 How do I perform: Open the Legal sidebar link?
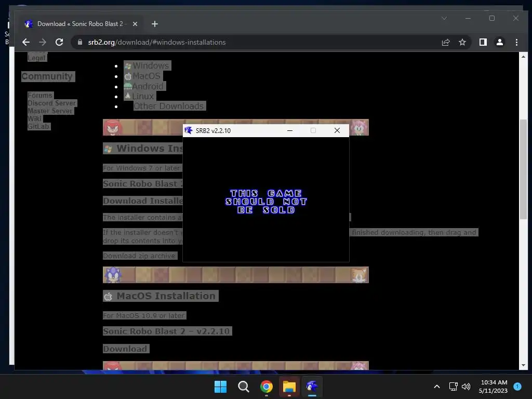click(37, 58)
